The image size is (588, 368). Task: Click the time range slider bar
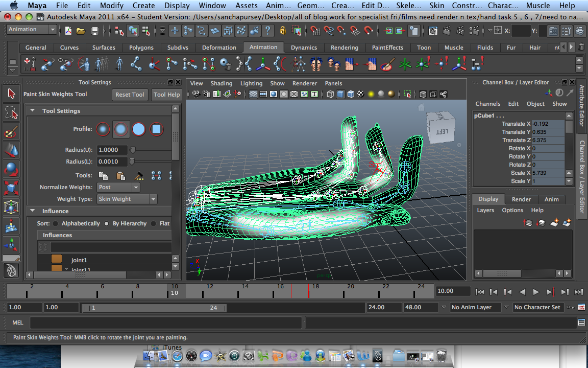(154, 308)
